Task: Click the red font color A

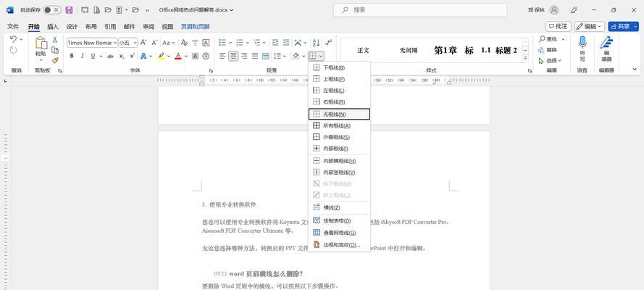Action: (x=177, y=56)
